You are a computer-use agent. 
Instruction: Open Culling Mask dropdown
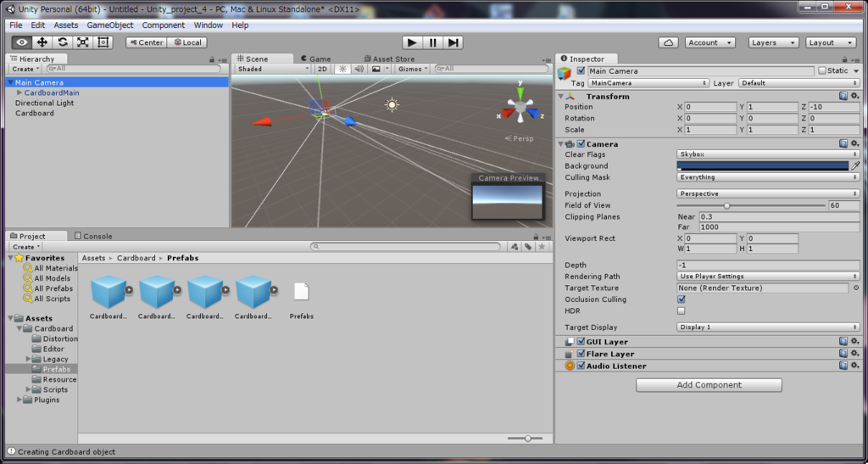[768, 177]
